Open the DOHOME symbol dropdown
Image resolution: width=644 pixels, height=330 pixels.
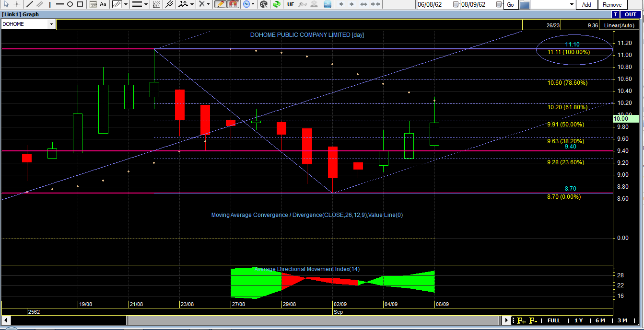point(51,24)
